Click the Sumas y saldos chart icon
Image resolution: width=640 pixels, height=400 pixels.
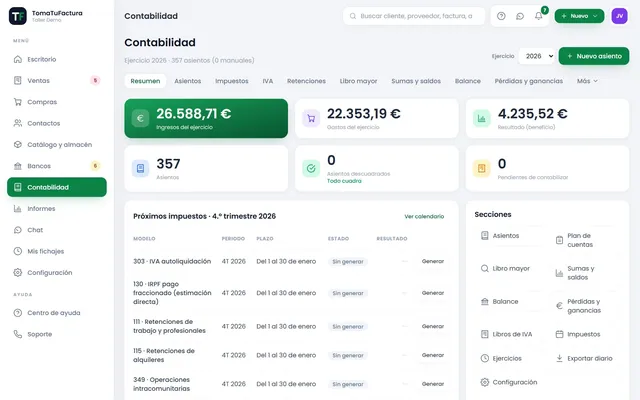[559, 273]
